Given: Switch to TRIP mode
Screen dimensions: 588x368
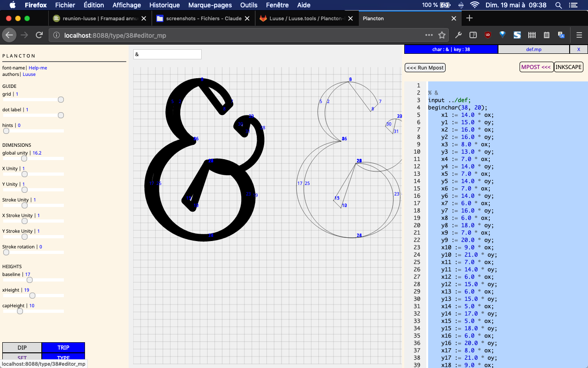Looking at the screenshot, I should tap(63, 348).
